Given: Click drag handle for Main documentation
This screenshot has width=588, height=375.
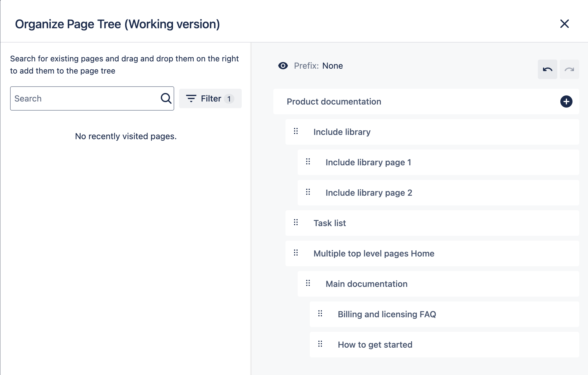Looking at the screenshot, I should point(308,283).
